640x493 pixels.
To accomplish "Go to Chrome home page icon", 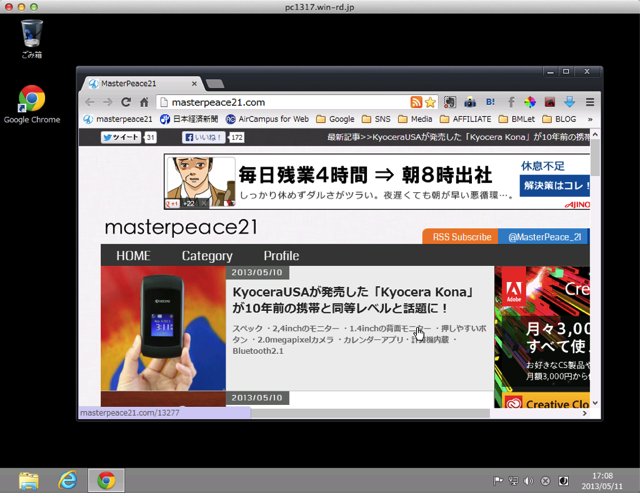I will [x=144, y=102].
